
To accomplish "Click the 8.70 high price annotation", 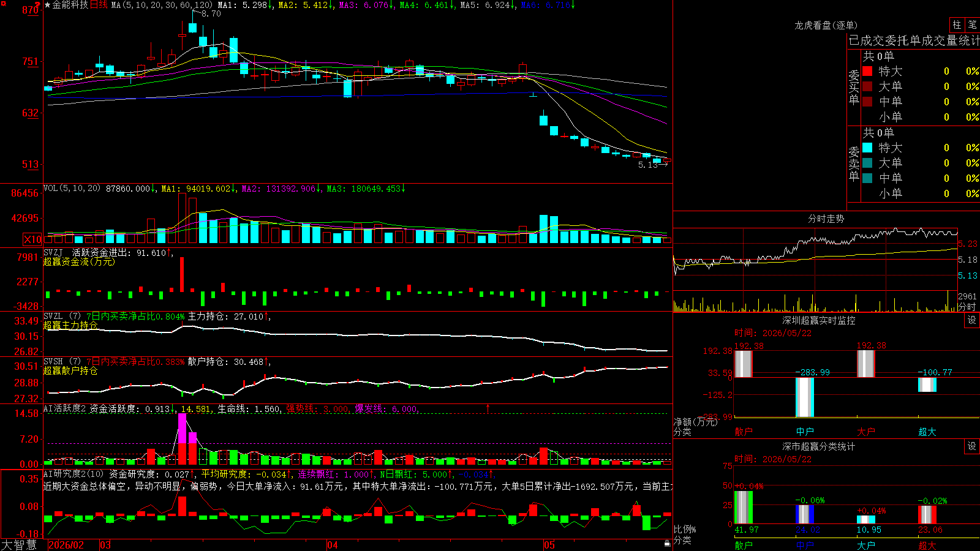I will (211, 13).
